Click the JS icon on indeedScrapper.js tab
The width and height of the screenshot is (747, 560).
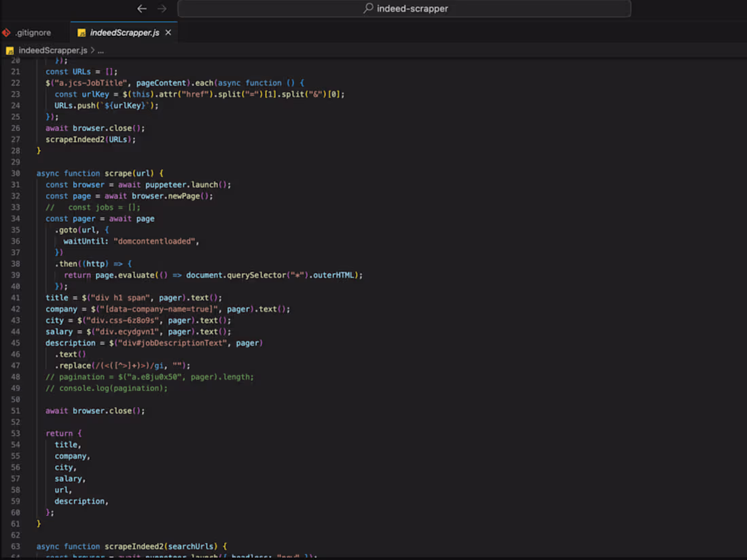click(x=81, y=33)
